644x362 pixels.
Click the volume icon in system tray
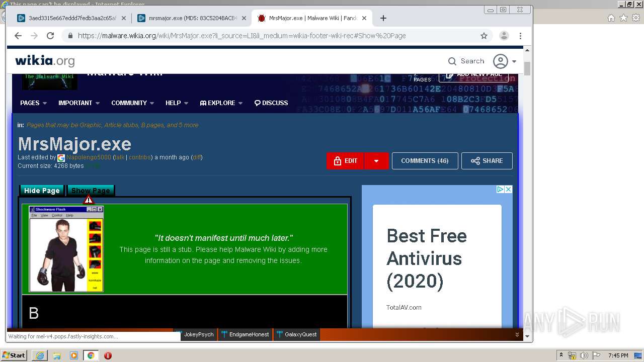(x=584, y=355)
